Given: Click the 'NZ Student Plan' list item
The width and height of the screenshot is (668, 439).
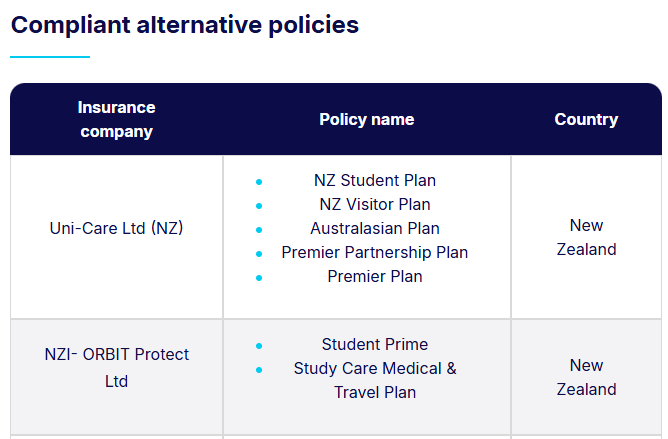Looking at the screenshot, I should click(375, 181).
